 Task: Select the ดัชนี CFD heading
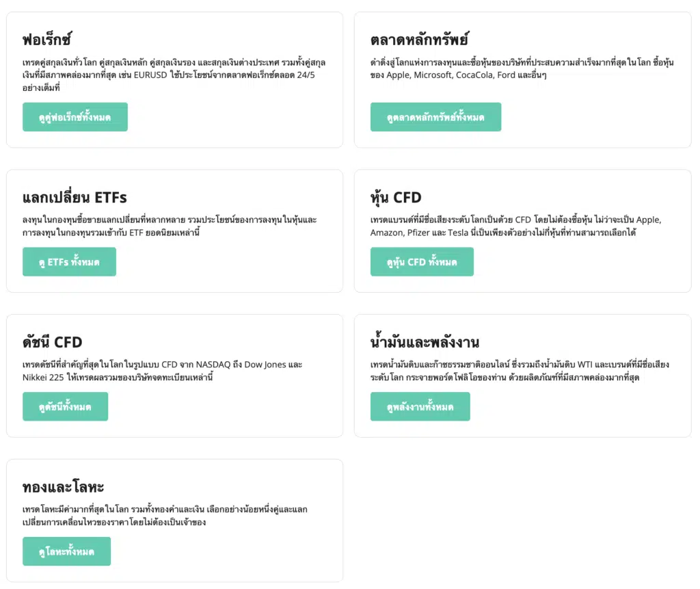click(x=52, y=342)
